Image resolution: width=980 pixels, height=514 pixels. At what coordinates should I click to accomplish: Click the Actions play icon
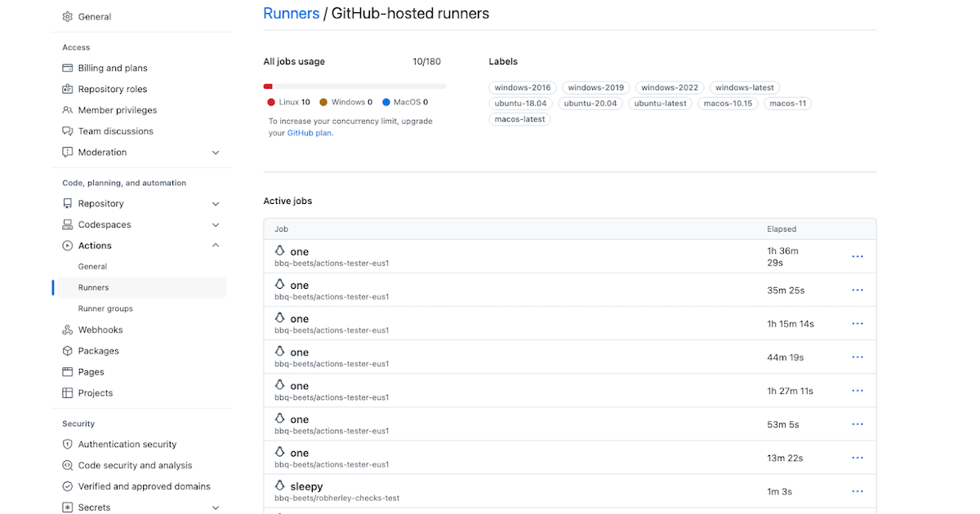pos(65,245)
